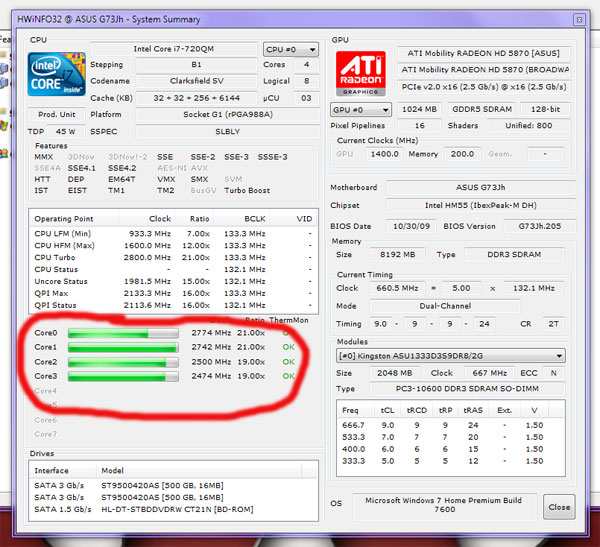The width and height of the screenshot is (600, 547).
Task: Click the 2048 MB module size field
Action: click(x=395, y=373)
